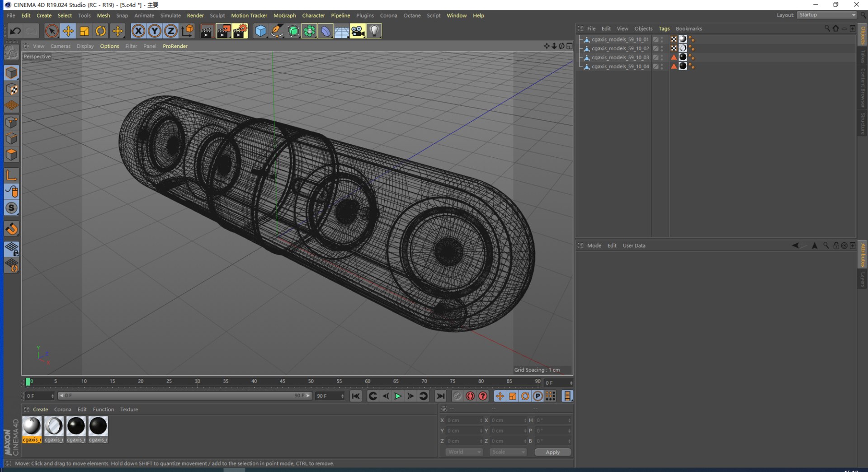Switch to Polygons mode in the left sidebar
This screenshot has width=868, height=472.
pyautogui.click(x=12, y=155)
